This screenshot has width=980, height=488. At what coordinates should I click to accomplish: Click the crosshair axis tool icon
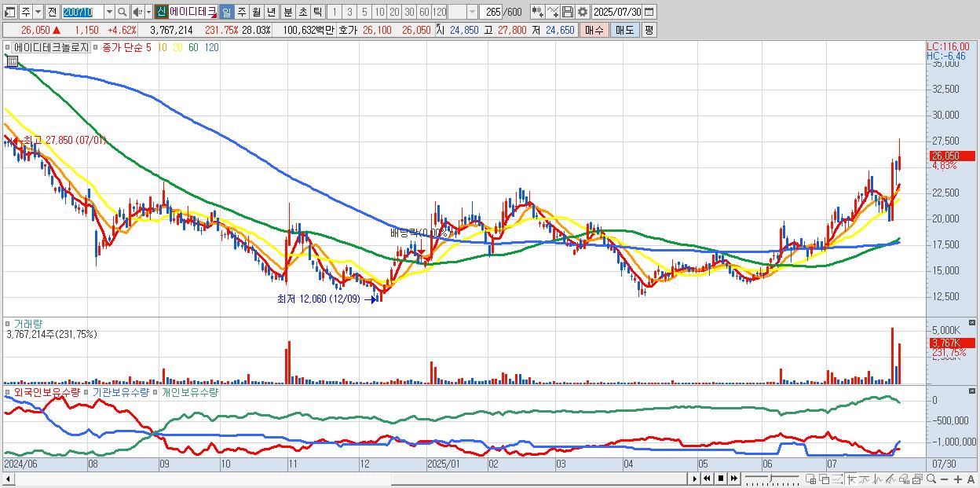point(851,479)
